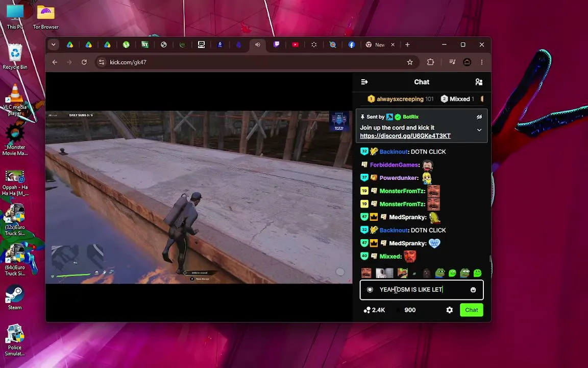Click BotRix name in pinned message

pos(410,117)
